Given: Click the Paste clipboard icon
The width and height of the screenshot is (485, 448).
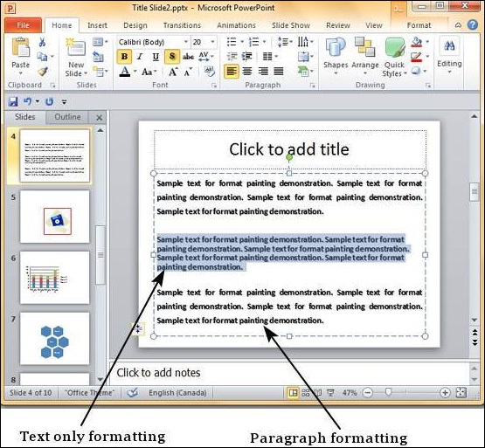Looking at the screenshot, I should (20, 47).
